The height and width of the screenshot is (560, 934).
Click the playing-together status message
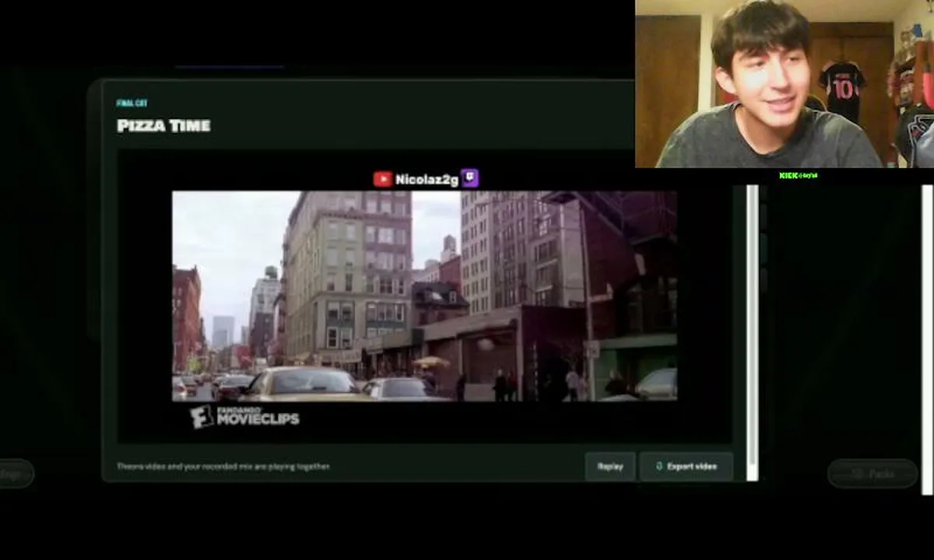coord(223,467)
